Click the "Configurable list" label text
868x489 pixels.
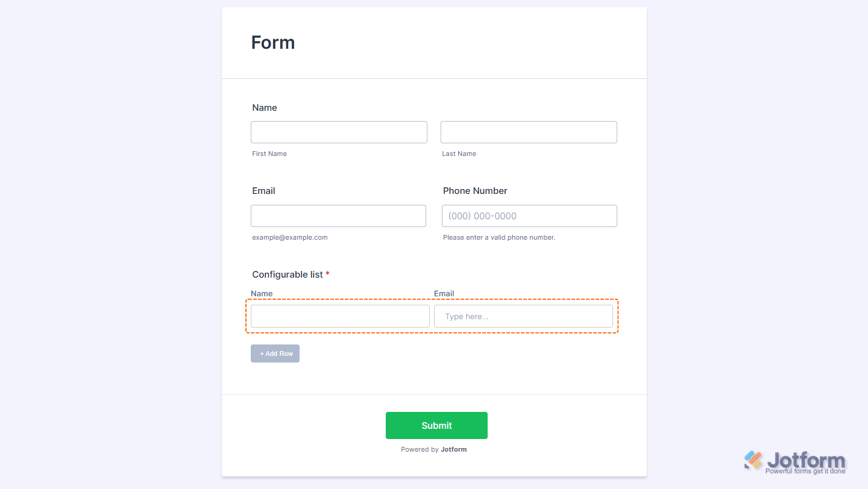coord(288,275)
